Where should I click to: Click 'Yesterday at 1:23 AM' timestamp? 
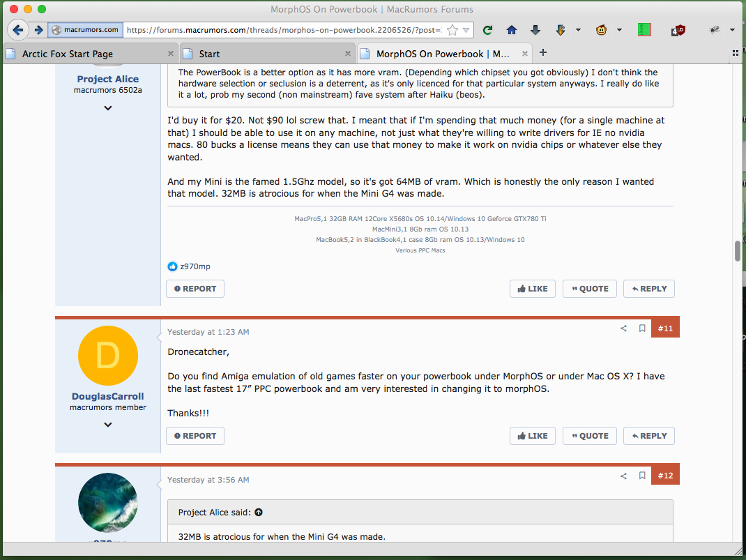(208, 332)
